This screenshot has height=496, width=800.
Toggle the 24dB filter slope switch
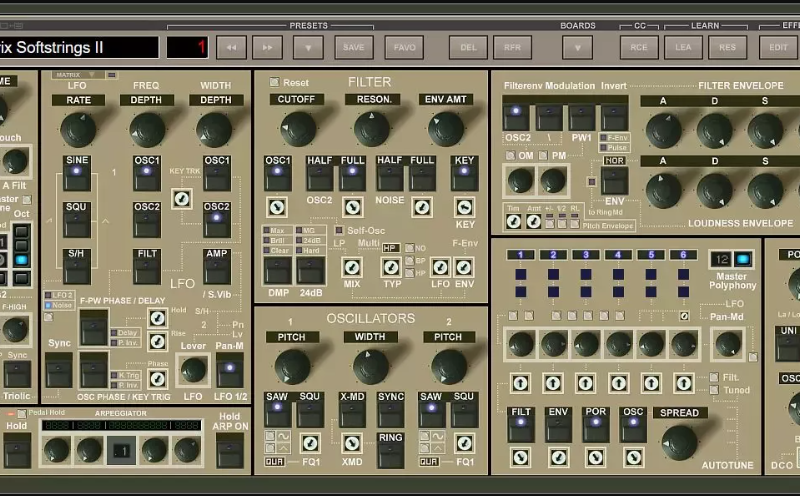pyautogui.click(x=311, y=270)
